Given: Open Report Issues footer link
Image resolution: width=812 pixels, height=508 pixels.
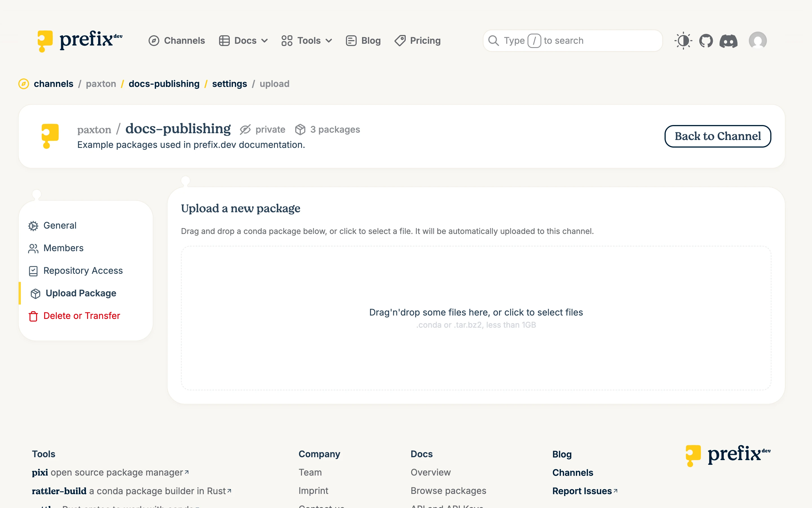Looking at the screenshot, I should (x=585, y=491).
